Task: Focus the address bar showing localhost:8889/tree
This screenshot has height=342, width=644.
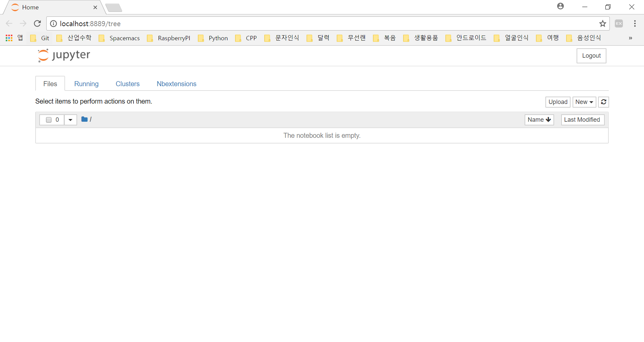Action: [302, 23]
